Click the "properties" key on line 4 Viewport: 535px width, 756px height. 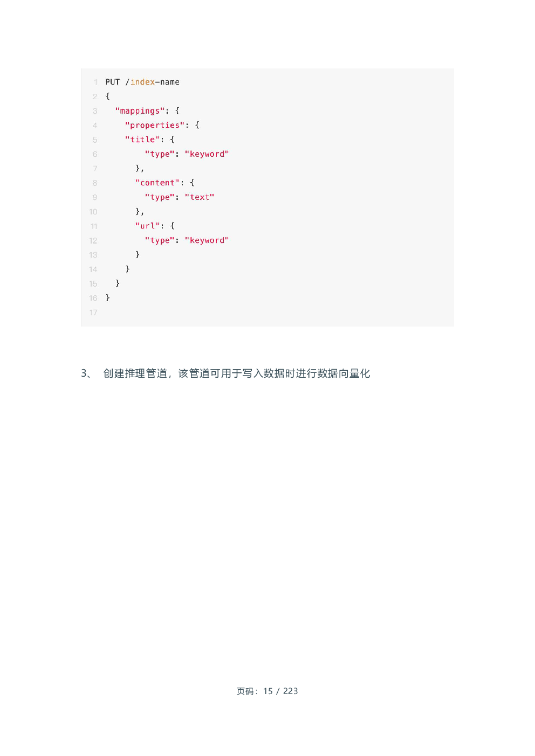click(x=155, y=125)
